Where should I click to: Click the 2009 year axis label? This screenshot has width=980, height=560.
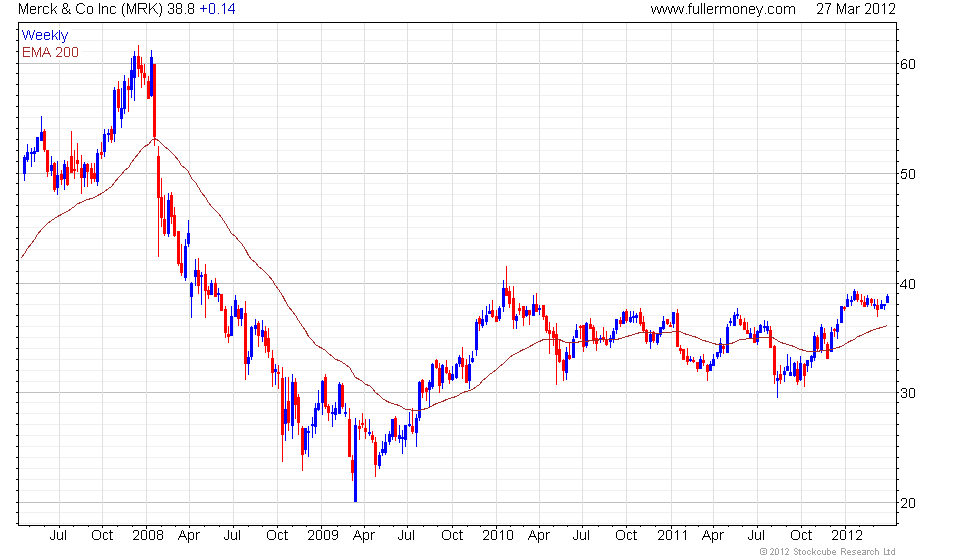322,536
